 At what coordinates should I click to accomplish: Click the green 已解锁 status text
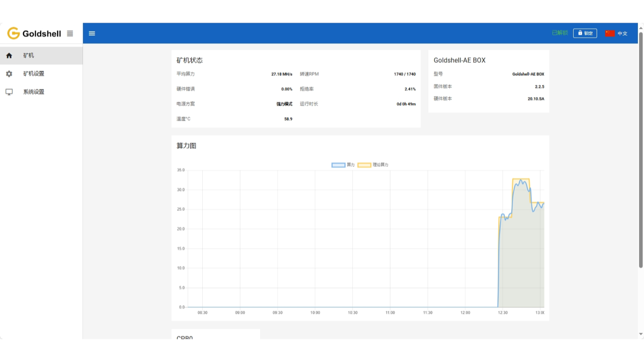click(x=559, y=33)
